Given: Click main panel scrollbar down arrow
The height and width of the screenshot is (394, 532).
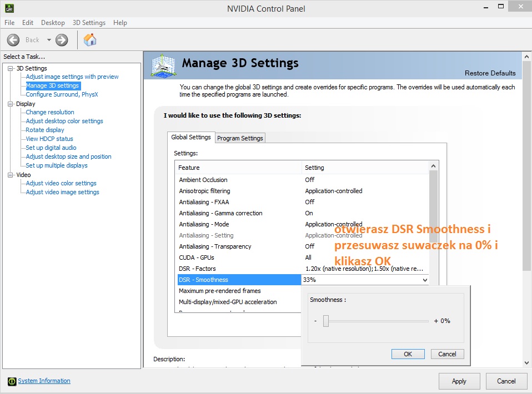Looking at the screenshot, I should (x=526, y=363).
